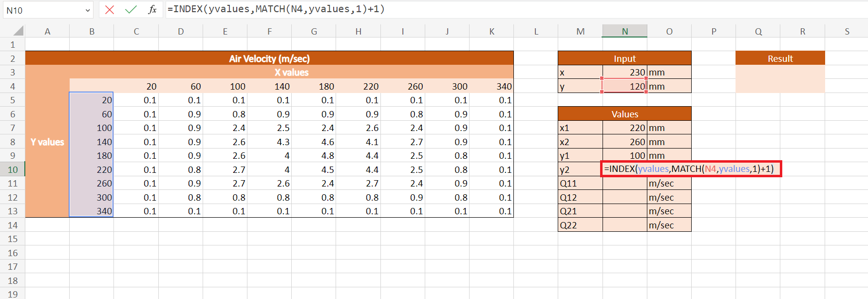Select row 4 header
This screenshot has width=868, height=299.
click(x=13, y=86)
